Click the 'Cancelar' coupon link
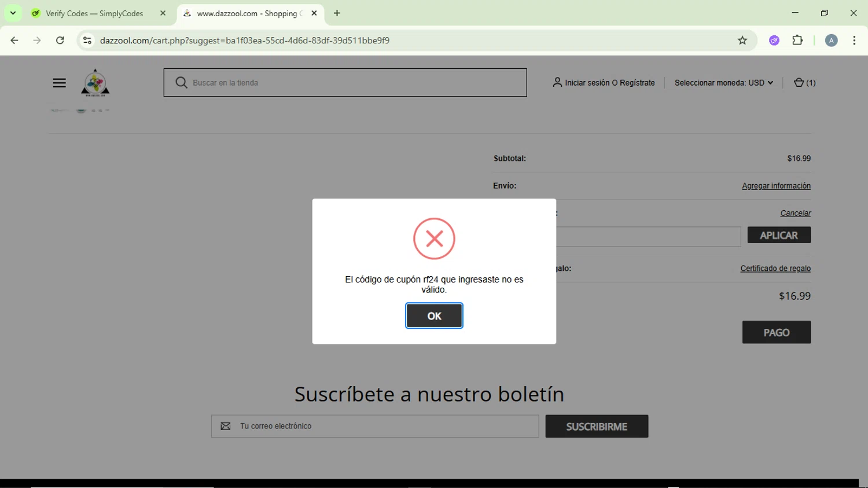868x488 pixels. click(795, 213)
